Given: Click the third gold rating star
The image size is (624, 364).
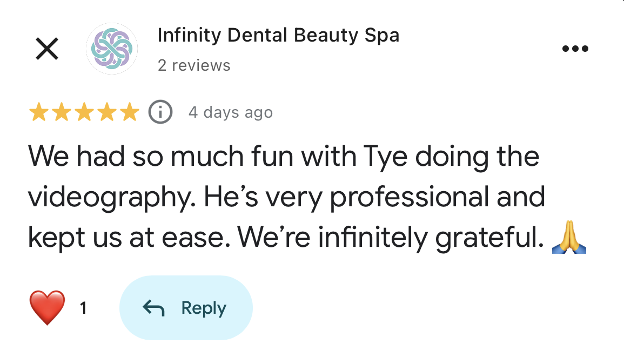Looking at the screenshot, I should (84, 113).
